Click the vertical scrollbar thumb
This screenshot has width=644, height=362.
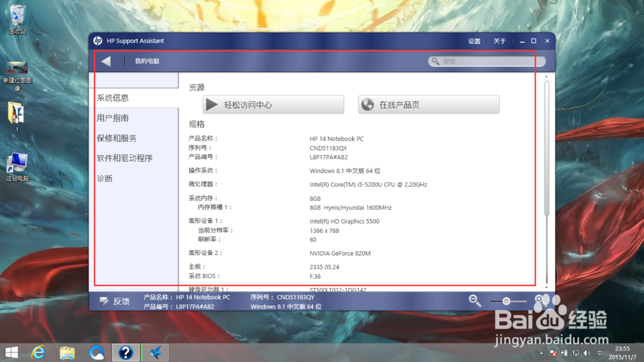[547, 148]
